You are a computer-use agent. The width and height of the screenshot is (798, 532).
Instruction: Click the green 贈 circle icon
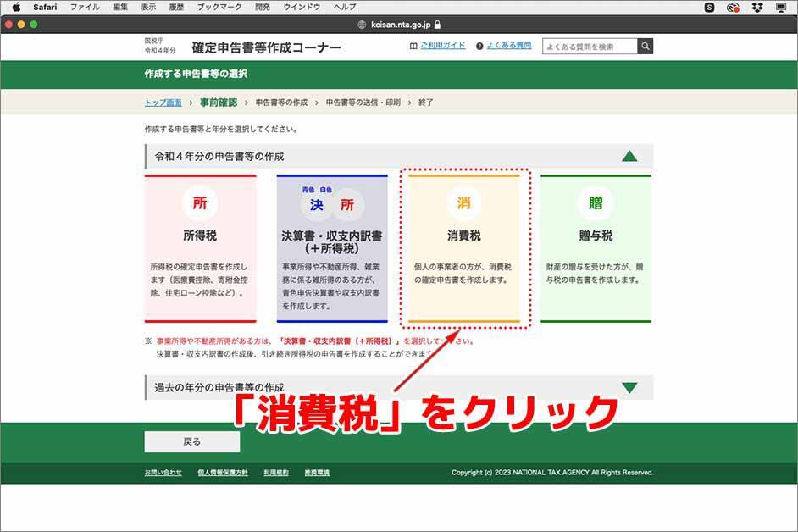click(x=596, y=203)
